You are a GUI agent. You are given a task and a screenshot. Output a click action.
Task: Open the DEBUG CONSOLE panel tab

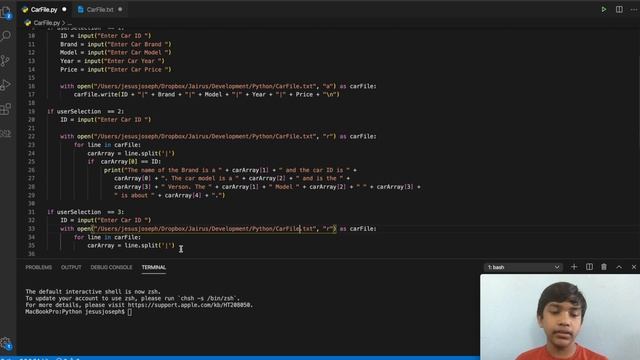(111, 267)
